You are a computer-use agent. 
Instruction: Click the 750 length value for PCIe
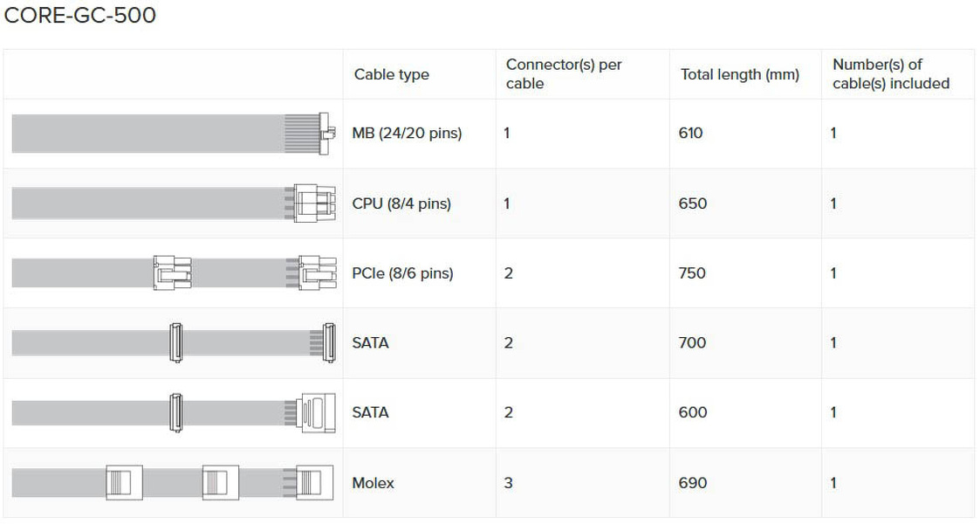(x=692, y=273)
